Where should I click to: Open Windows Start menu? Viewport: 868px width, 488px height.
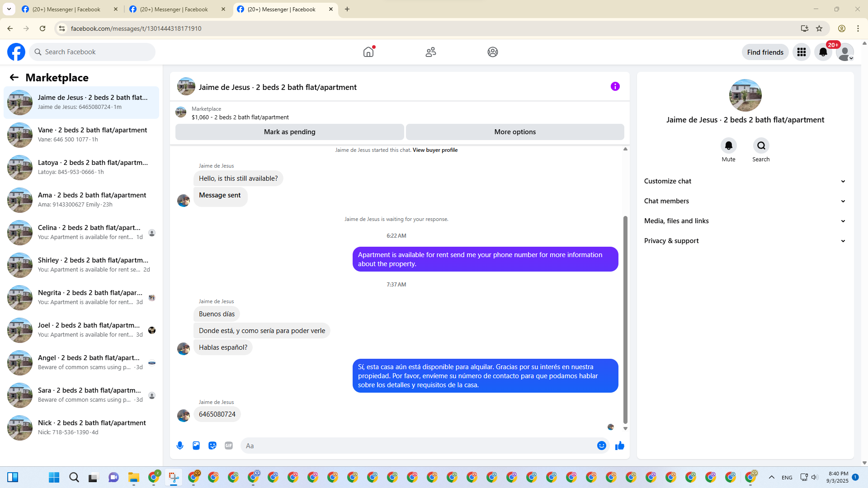pos(54,477)
